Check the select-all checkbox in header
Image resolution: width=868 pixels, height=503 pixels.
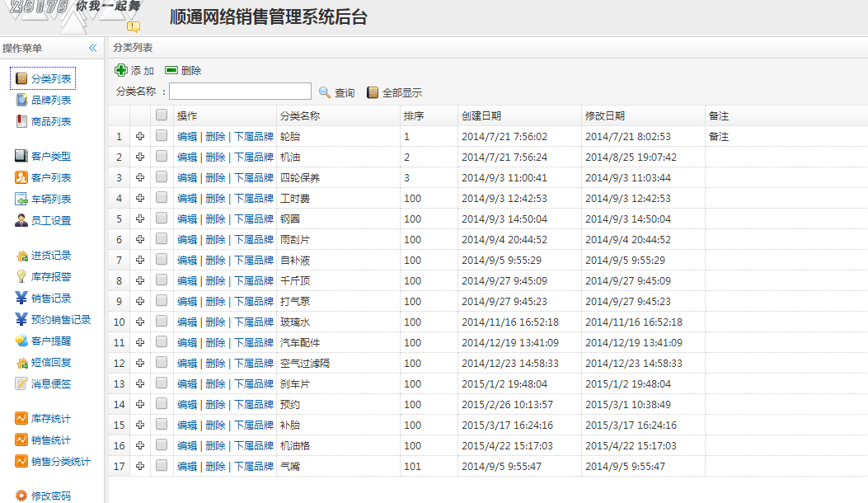[x=162, y=115]
